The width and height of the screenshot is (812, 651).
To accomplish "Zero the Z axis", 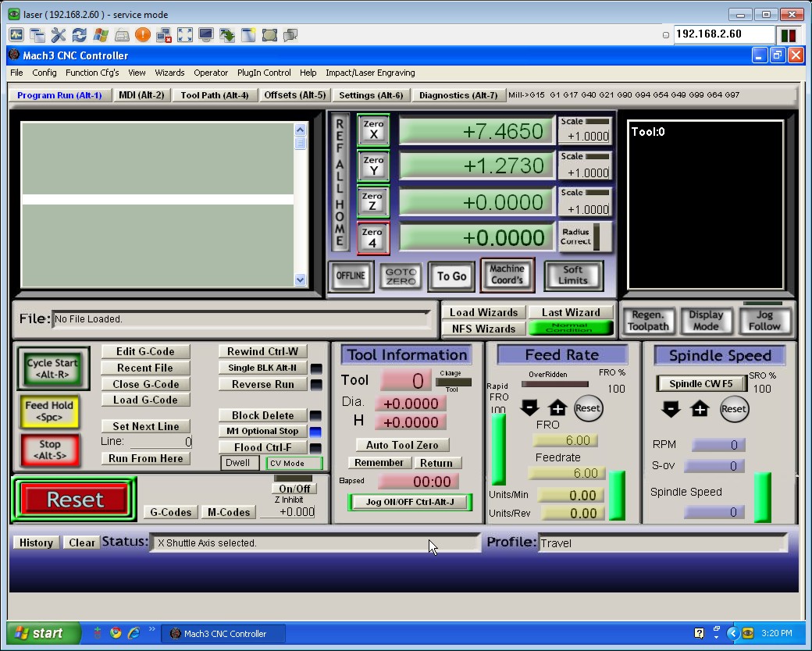I will click(x=372, y=201).
